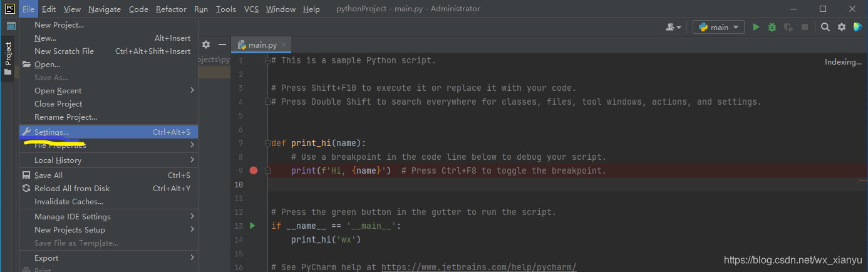This screenshot has height=272, width=868.
Task: Collapse the fold marker at def print_hi
Action: coord(267,143)
